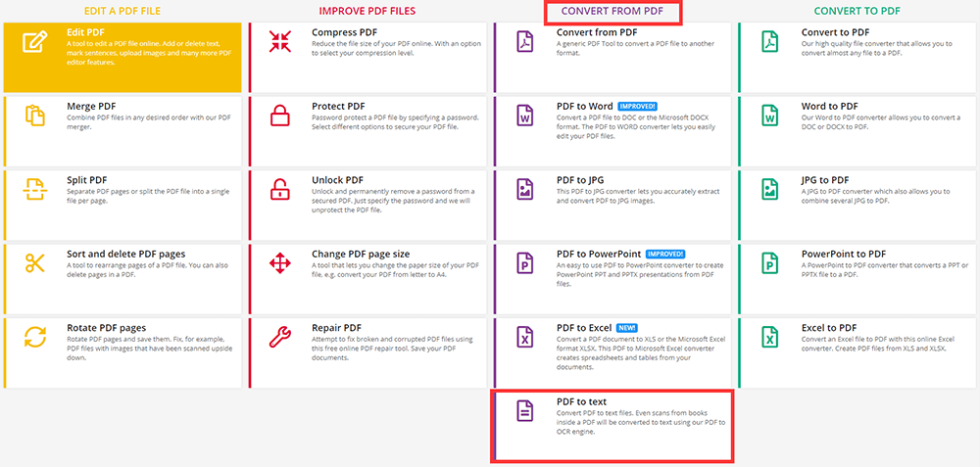Screen dimensions: 980x467
Task: Select the Excel to PDF title
Action: (829, 327)
